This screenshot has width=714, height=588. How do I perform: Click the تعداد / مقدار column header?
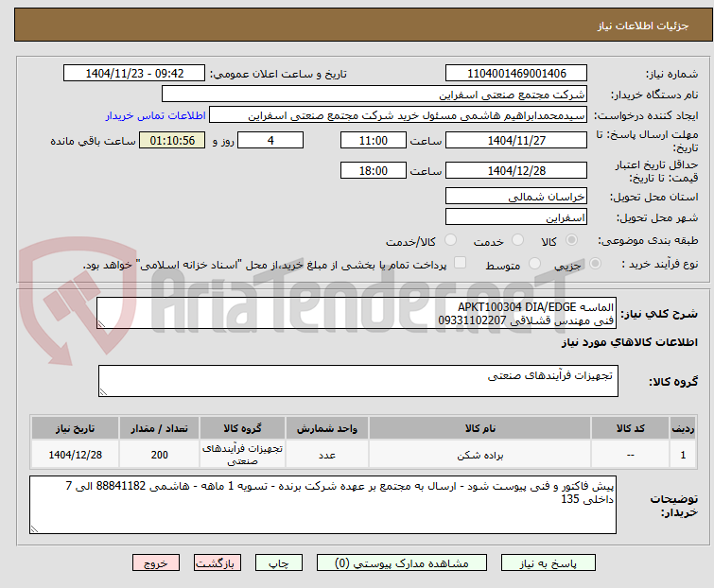[160, 428]
